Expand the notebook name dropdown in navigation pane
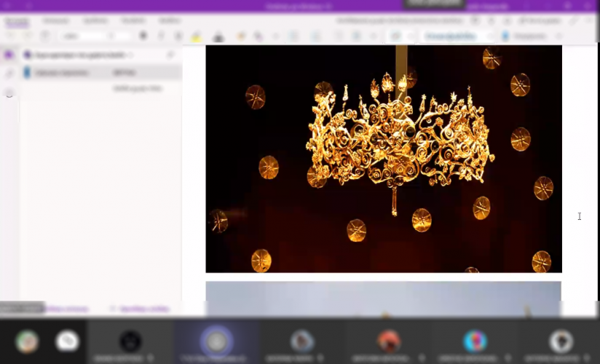Viewport: 600px width, 364px height. click(x=131, y=55)
